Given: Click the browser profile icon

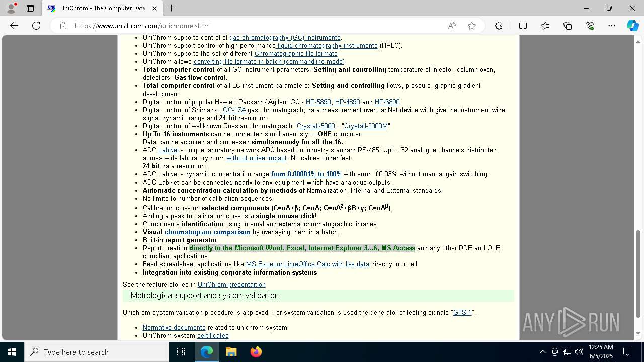Looking at the screenshot, I should point(11,8).
